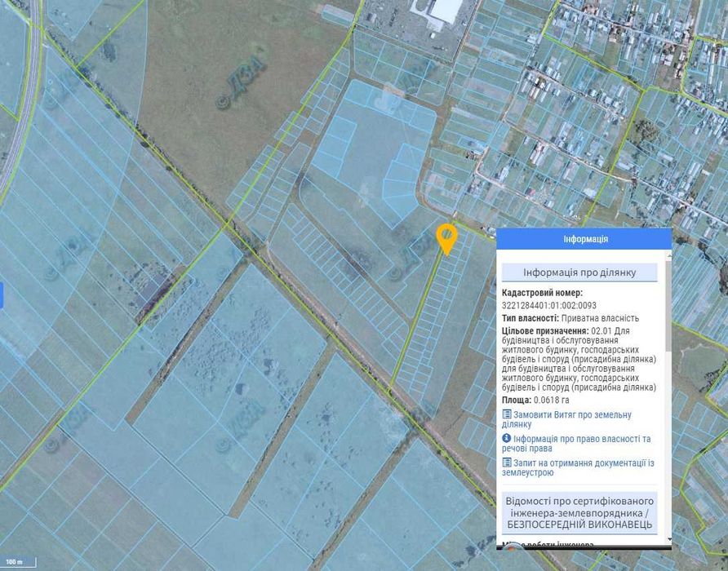The height and width of the screenshot is (571, 728).
Task: Select cadastral number 3221284401:01:002:0093
Action: click(x=548, y=305)
